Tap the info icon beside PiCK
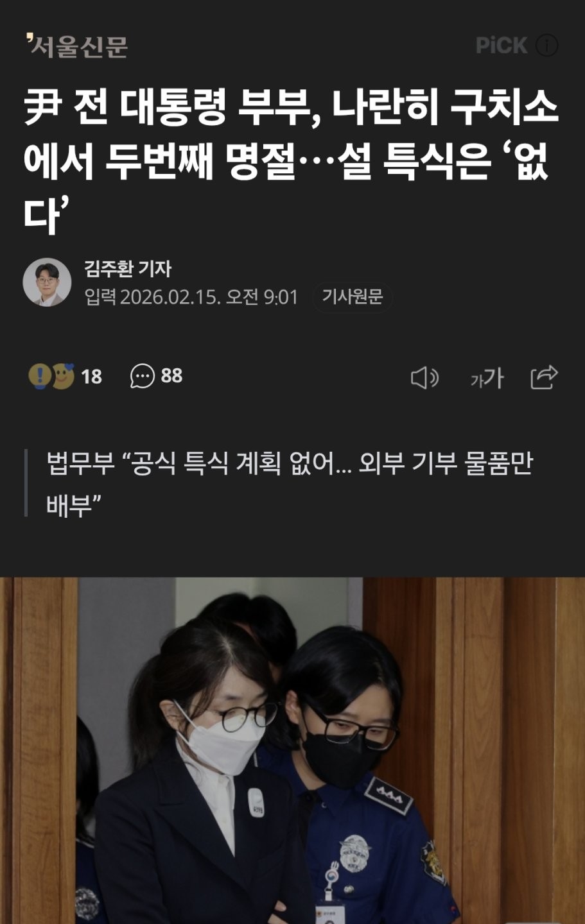The image size is (585, 924). (546, 46)
